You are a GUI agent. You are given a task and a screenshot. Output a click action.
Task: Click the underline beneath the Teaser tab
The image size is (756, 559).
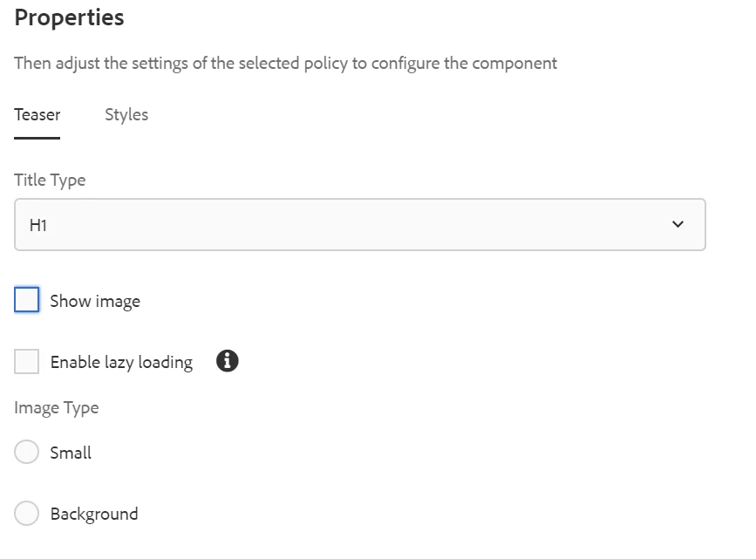pos(37,138)
